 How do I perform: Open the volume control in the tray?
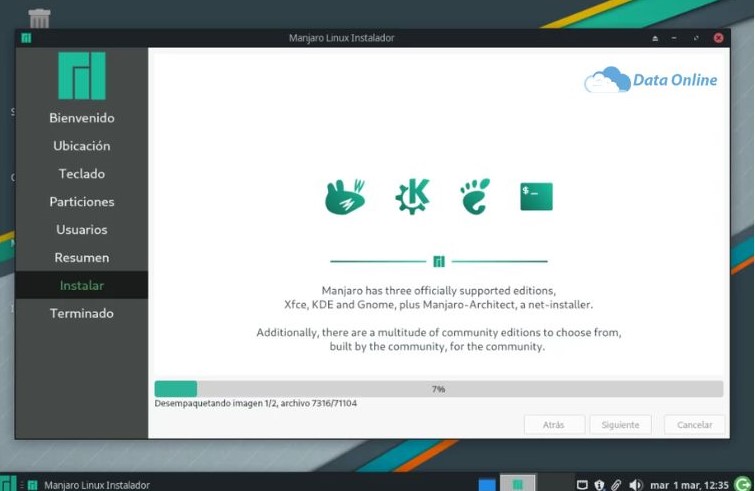click(636, 485)
